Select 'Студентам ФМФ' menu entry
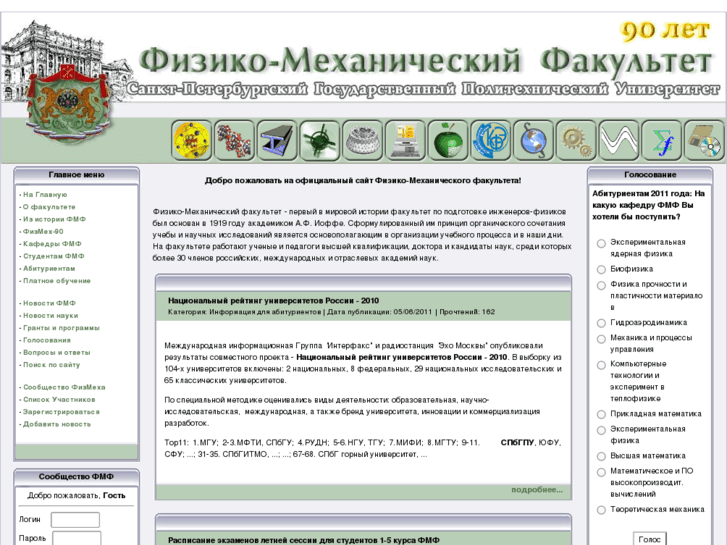 tap(54, 256)
